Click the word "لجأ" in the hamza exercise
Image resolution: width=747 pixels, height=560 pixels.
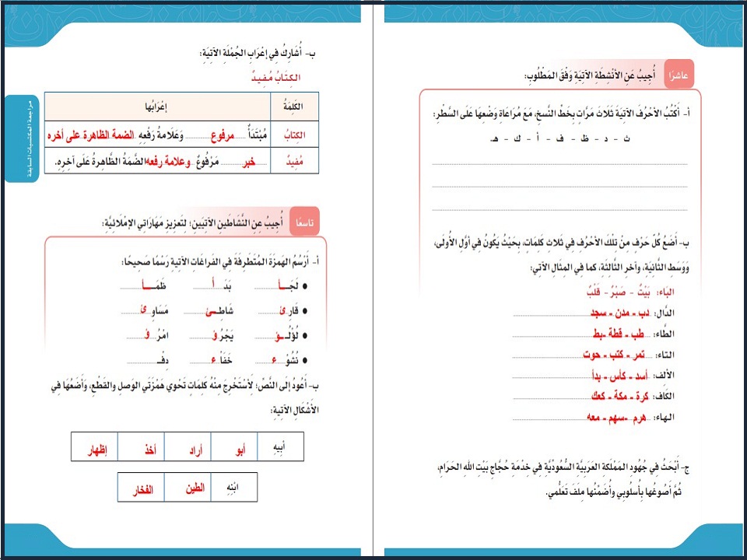pos(289,285)
